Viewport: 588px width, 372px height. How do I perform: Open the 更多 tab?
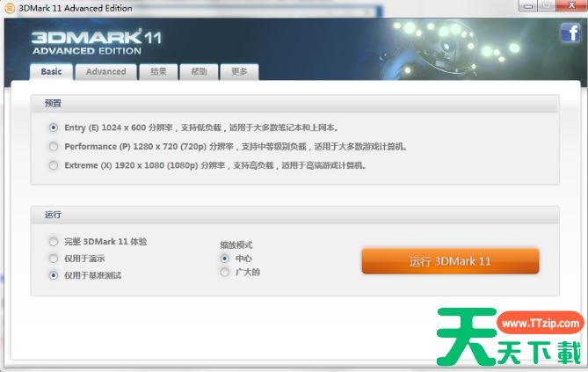coord(239,71)
